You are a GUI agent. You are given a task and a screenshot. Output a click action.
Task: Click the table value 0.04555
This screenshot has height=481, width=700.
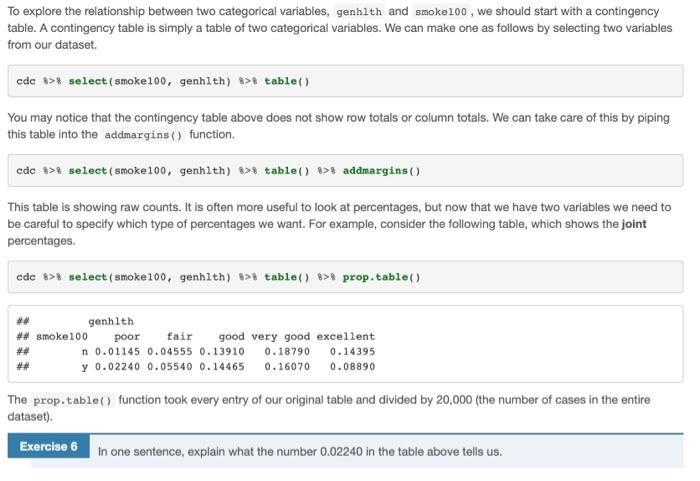click(170, 351)
